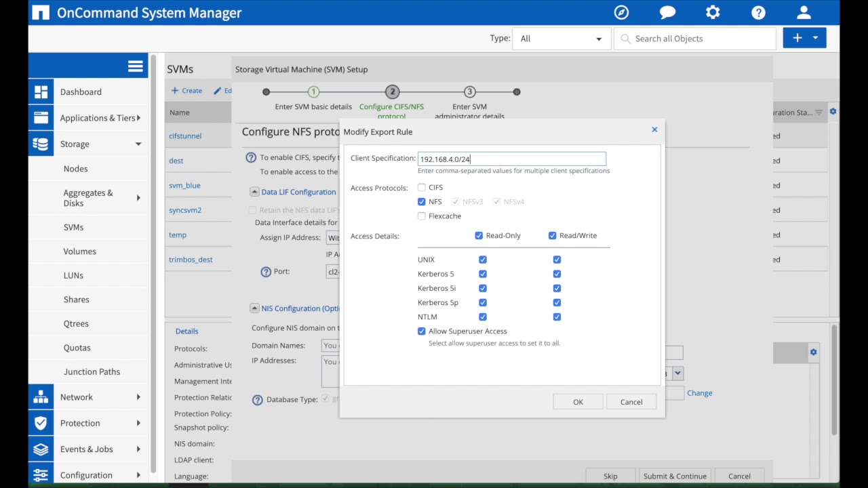Open SVMs in the Storage menu
Image resolution: width=868 pixels, height=488 pixels.
point(73,228)
